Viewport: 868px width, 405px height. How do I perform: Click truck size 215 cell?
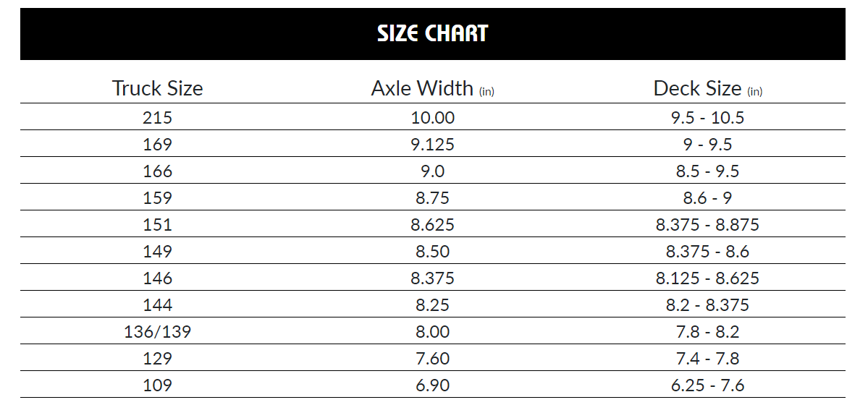pos(157,118)
